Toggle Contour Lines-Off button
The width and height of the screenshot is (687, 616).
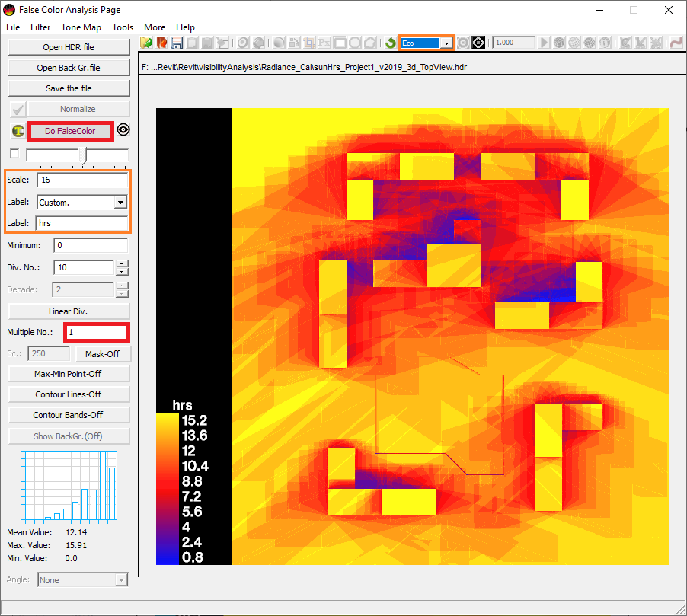coord(69,394)
